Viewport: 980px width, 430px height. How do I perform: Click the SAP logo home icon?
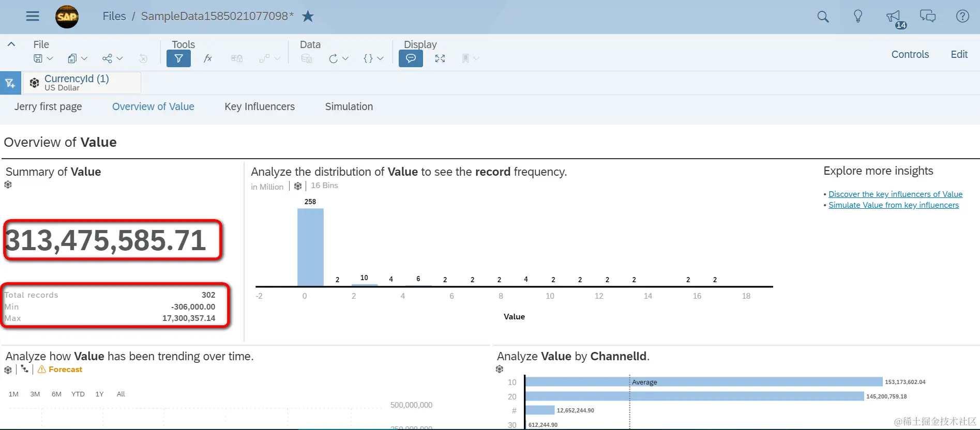click(67, 17)
